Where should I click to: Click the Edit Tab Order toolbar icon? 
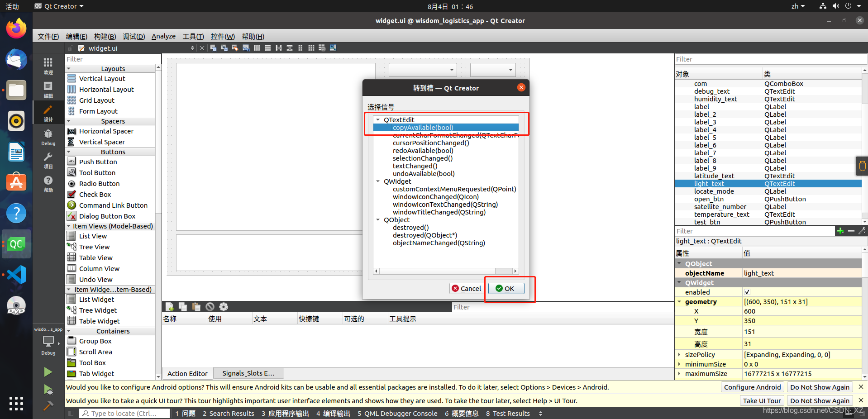click(x=246, y=48)
